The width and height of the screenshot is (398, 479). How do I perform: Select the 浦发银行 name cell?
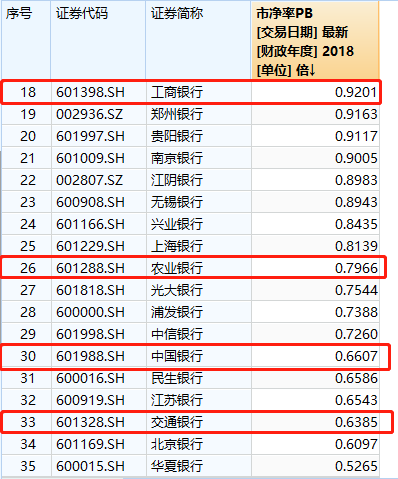(x=177, y=312)
